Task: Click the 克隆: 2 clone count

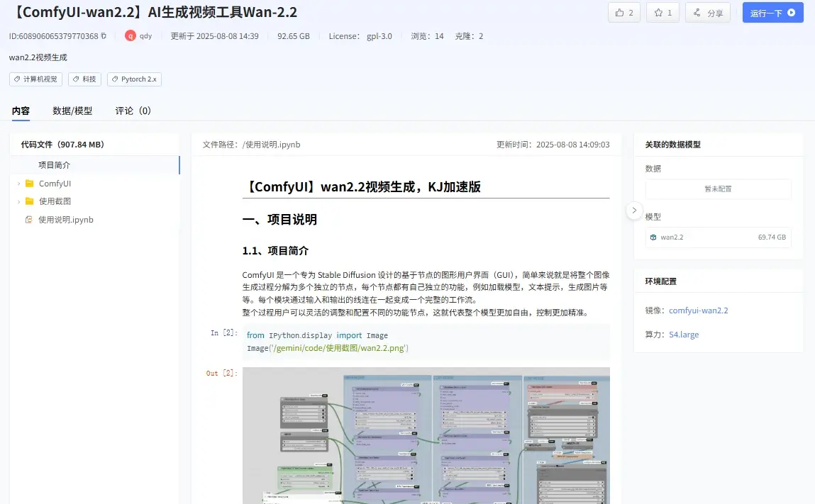Action: click(469, 36)
